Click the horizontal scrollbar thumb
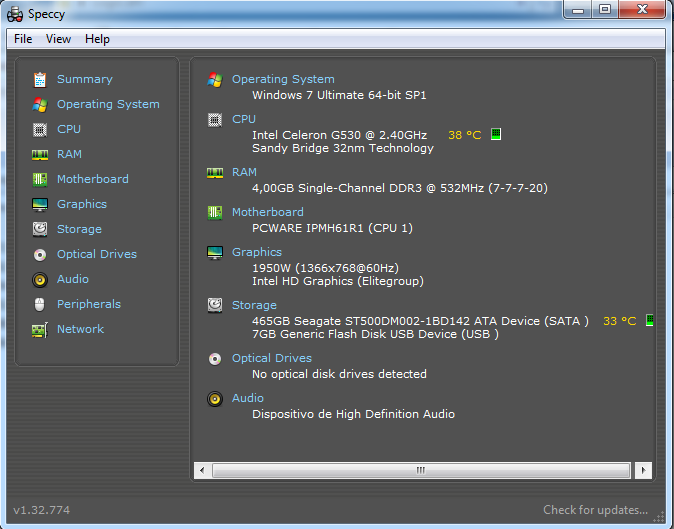This screenshot has width=674, height=529. pos(421,471)
